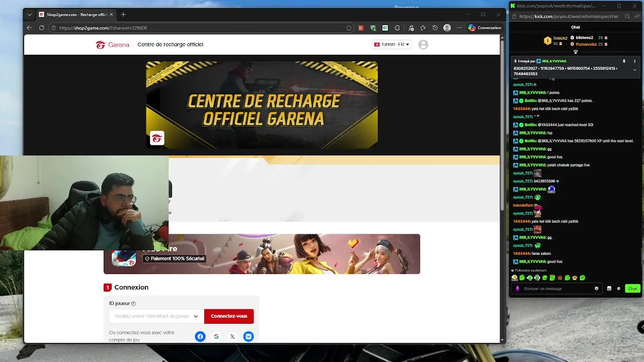Click the shop2game.com address bar
The height and width of the screenshot is (362, 644).
click(x=201, y=28)
